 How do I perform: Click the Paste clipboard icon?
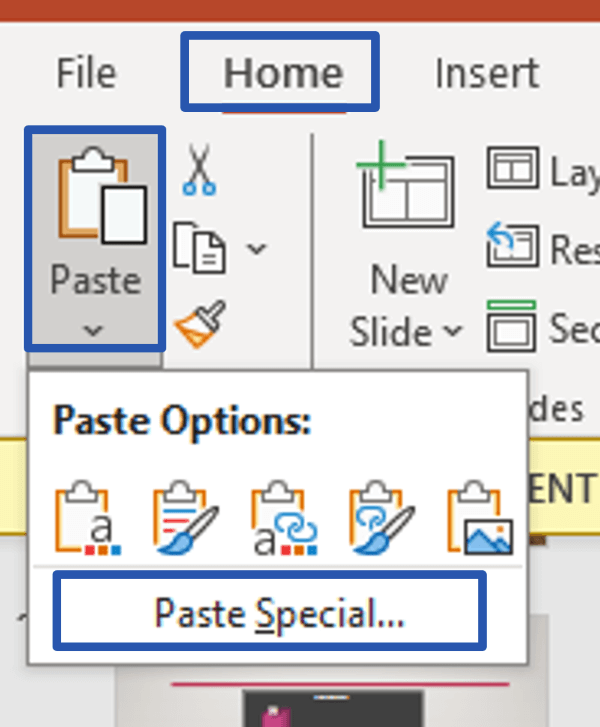point(102,195)
